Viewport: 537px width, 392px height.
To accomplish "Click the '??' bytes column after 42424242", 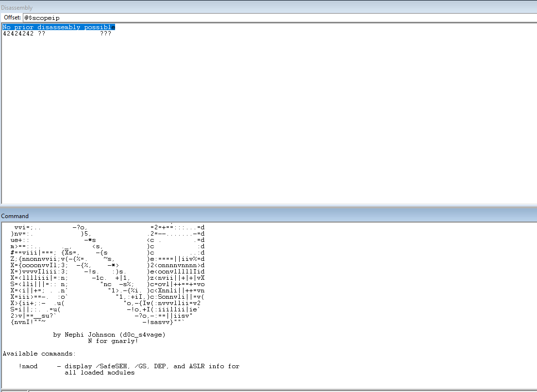I will tap(42, 34).
